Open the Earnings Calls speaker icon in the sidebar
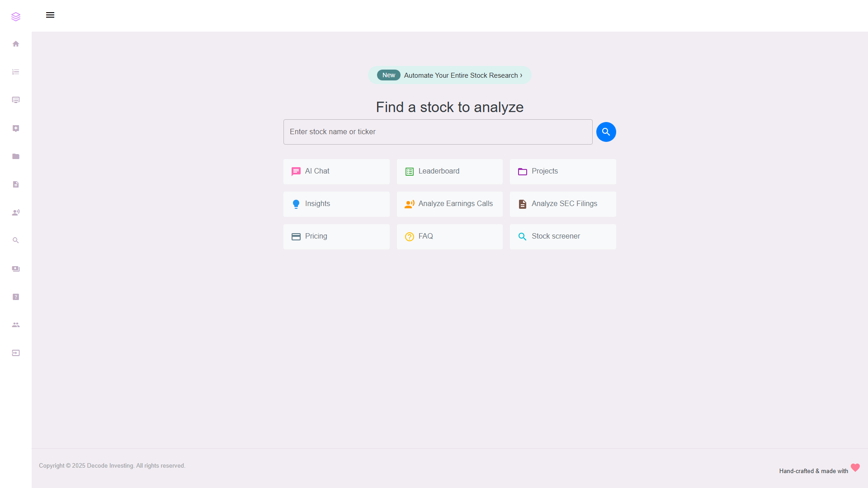Image resolution: width=868 pixels, height=488 pixels. click(16, 212)
